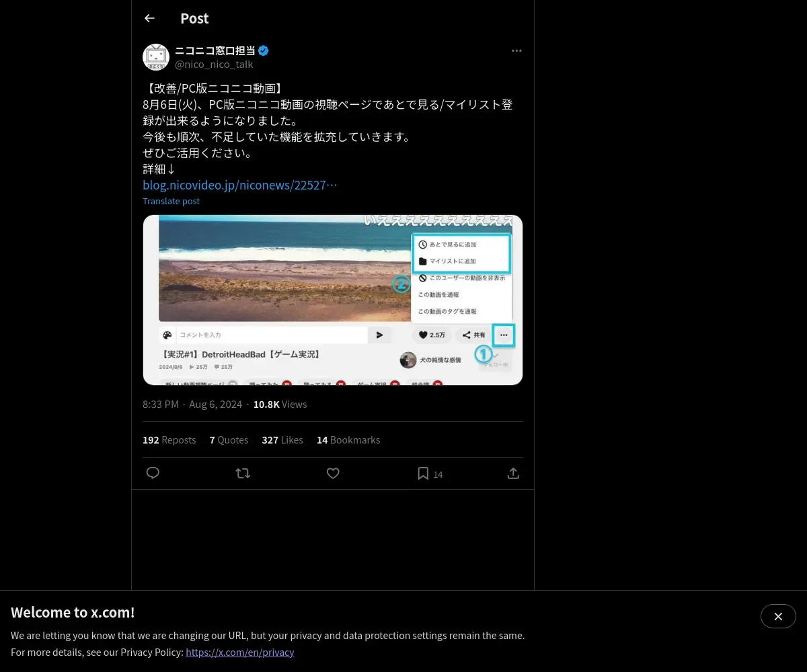Click the reply speech bubble icon

point(153,473)
